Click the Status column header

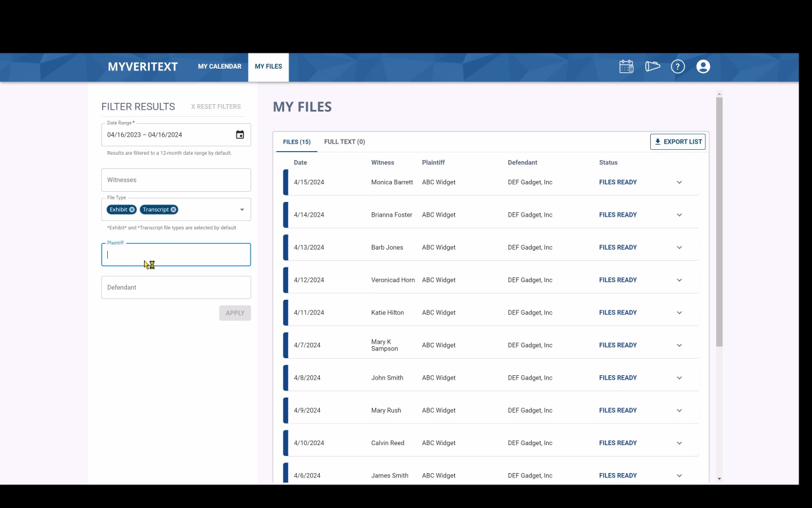pyautogui.click(x=608, y=163)
